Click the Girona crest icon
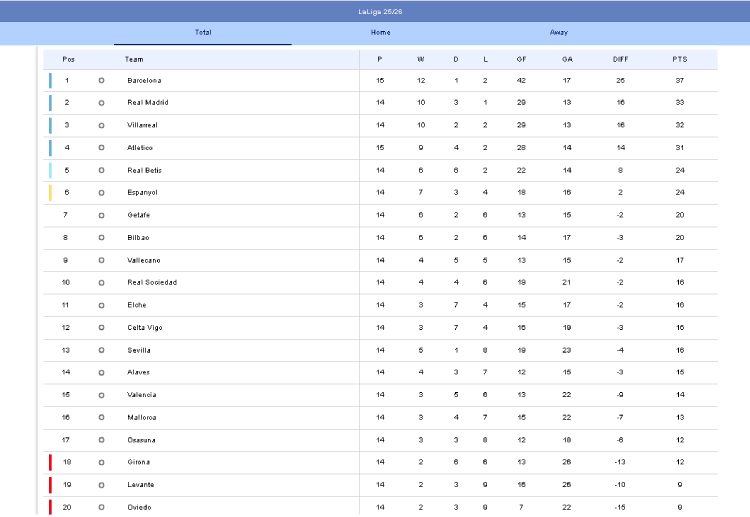Image resolution: width=750 pixels, height=517 pixels. coord(101,463)
